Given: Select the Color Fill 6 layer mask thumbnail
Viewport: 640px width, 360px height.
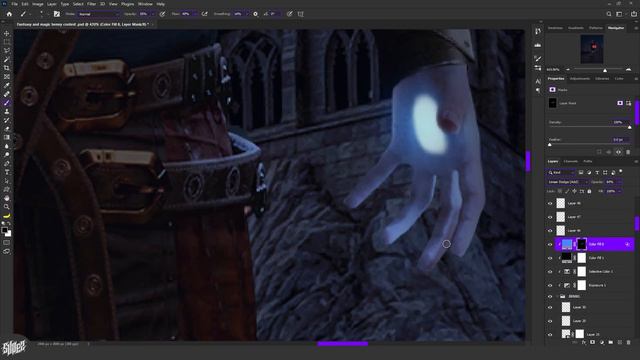Looking at the screenshot, I should pyautogui.click(x=582, y=244).
